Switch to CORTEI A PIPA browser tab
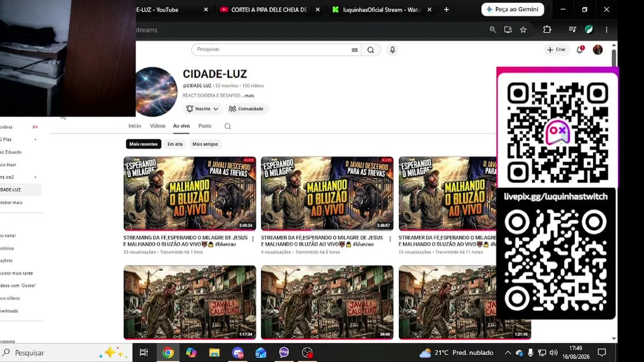Viewport: 644px width, 362px height. pyautogui.click(x=269, y=10)
